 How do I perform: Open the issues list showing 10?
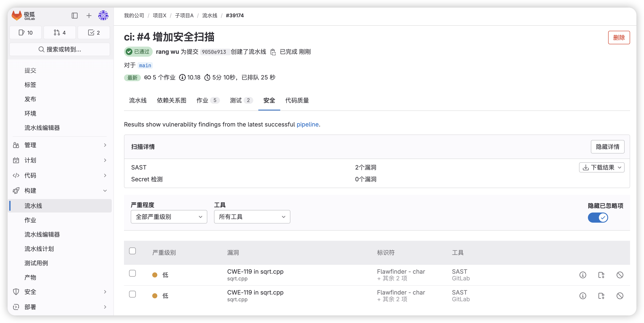tap(26, 32)
